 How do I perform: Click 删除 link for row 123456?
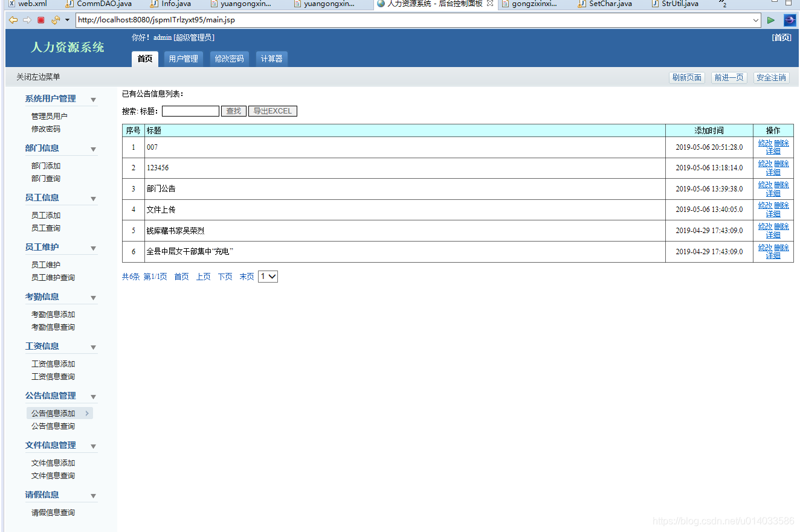tap(782, 164)
